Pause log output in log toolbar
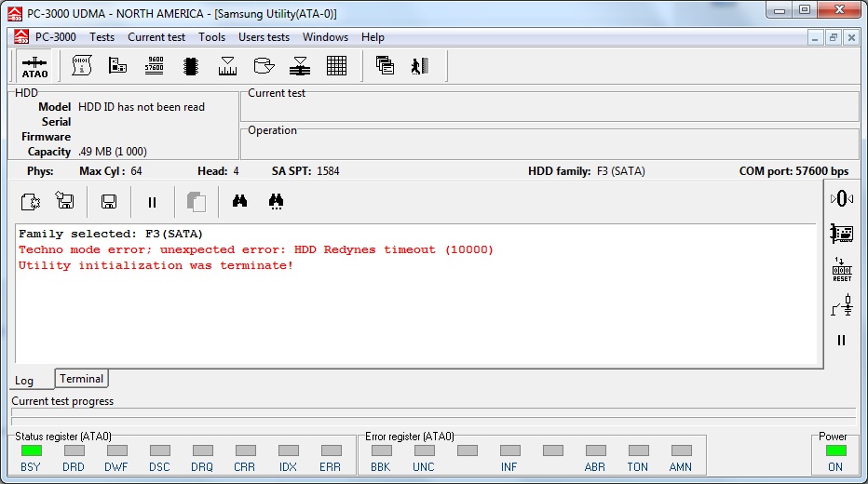The height and width of the screenshot is (484, 868). coord(152,203)
